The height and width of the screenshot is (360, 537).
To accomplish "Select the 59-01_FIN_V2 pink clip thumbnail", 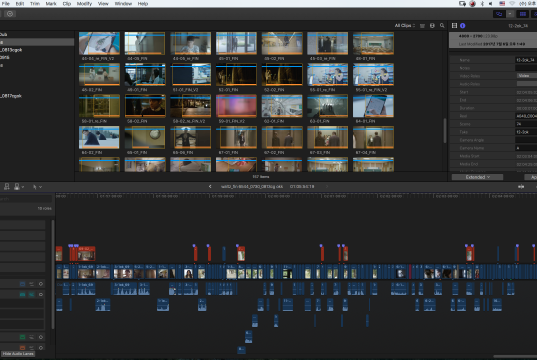I will (236, 106).
